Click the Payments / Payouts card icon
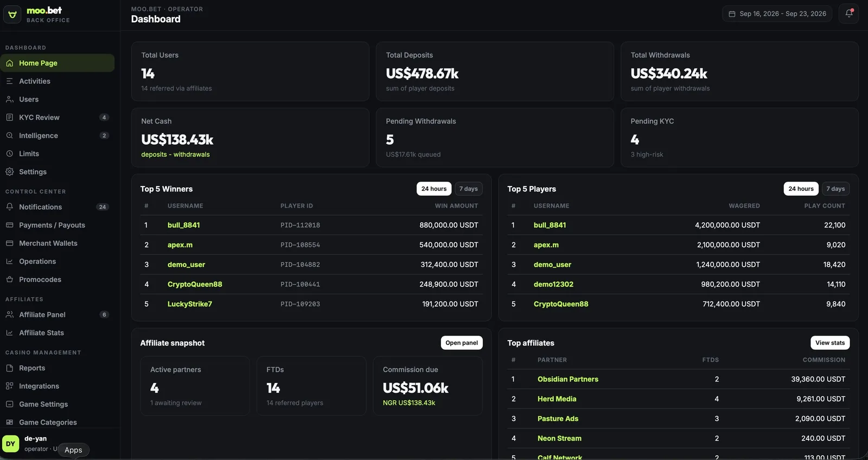Viewport: 868px width, 460px height. click(9, 225)
